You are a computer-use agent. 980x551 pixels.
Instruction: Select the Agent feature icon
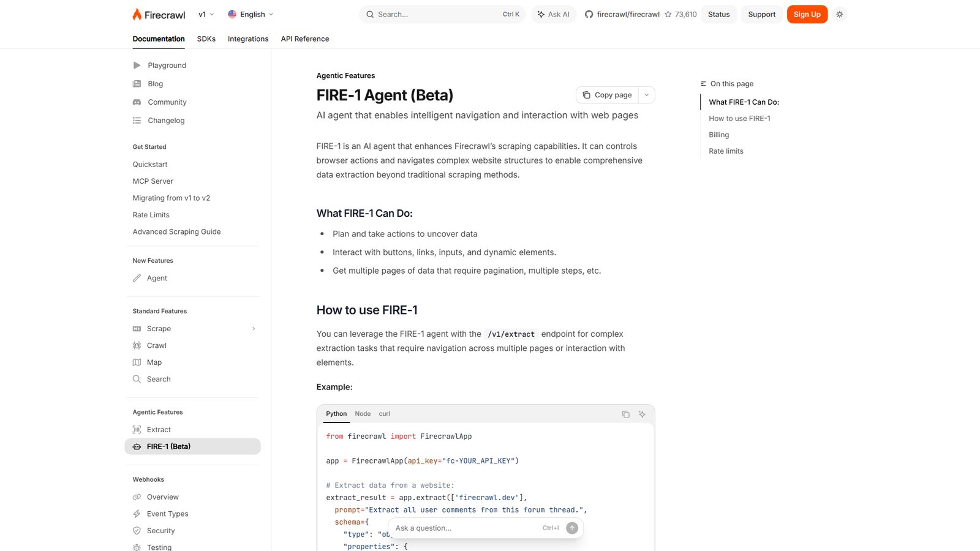click(137, 278)
